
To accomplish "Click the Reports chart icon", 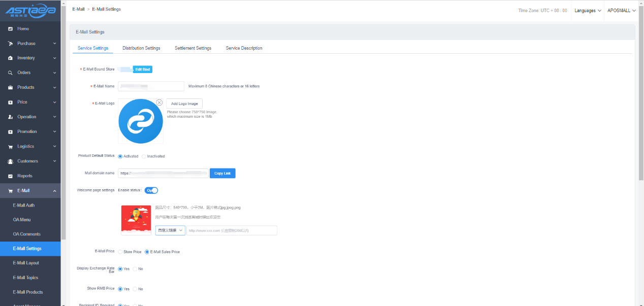I will [x=10, y=176].
